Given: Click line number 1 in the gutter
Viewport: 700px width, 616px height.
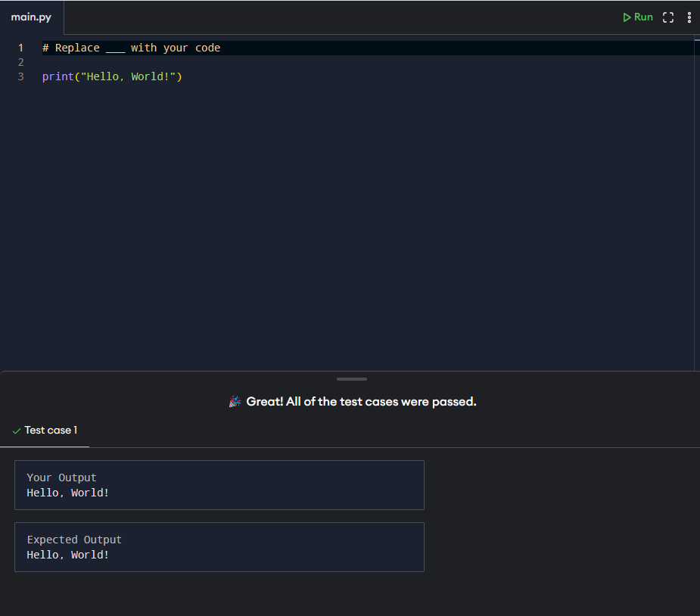Looking at the screenshot, I should pos(20,48).
